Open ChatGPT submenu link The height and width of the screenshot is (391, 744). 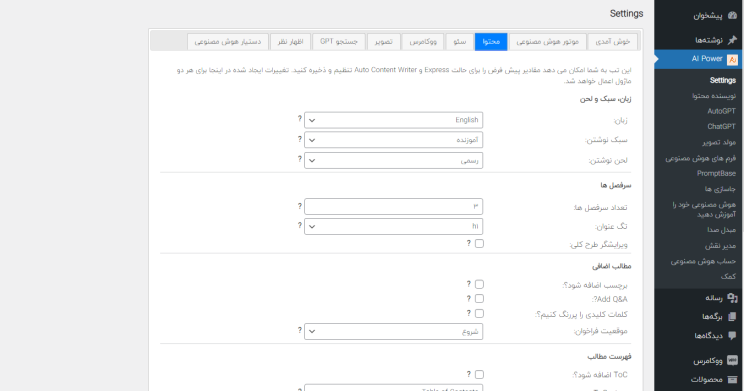[721, 126]
